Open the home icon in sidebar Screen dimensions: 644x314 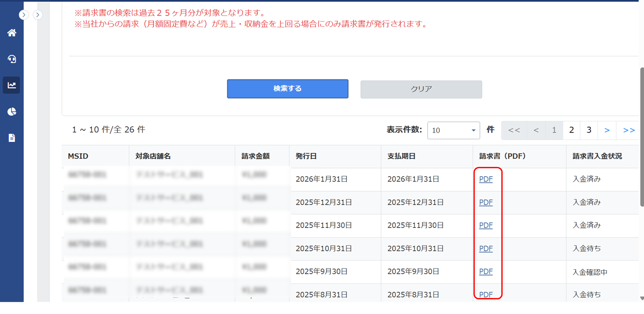(x=12, y=33)
